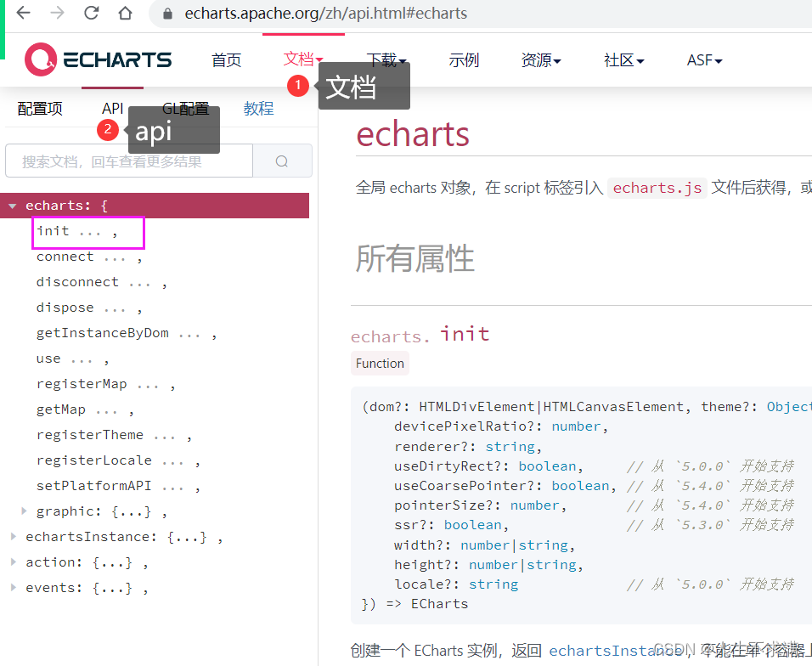
Task: Click the 首页 navigation link
Action: [x=226, y=59]
